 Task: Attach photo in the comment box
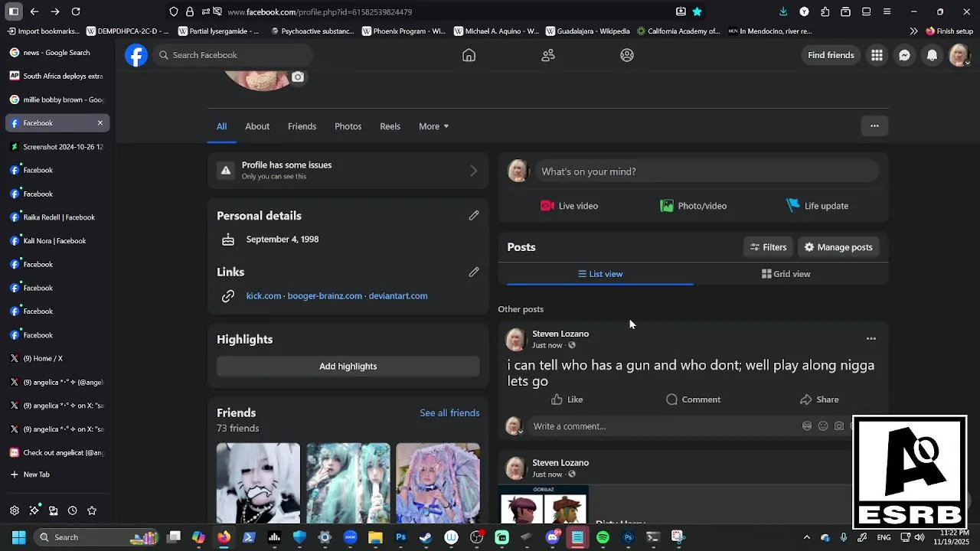(839, 426)
